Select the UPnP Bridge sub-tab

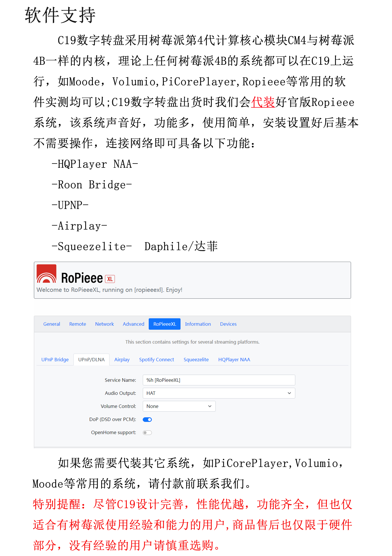click(x=55, y=360)
